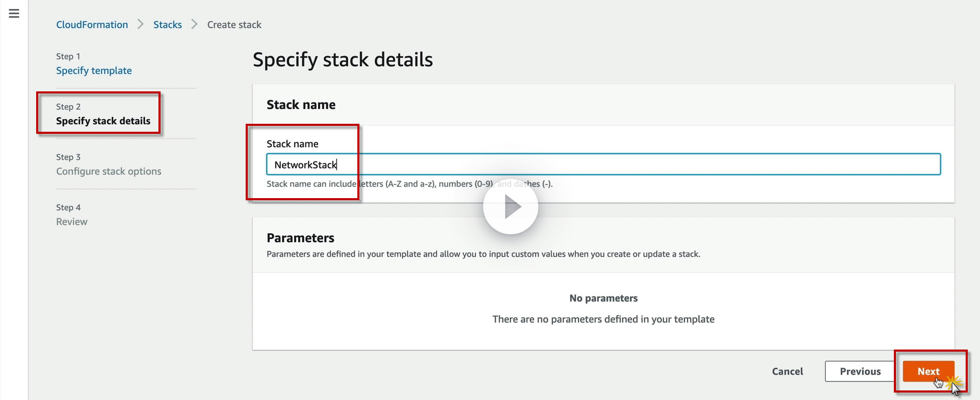
Task: Jump to Step 3 Configure stack options
Action: tap(108, 172)
